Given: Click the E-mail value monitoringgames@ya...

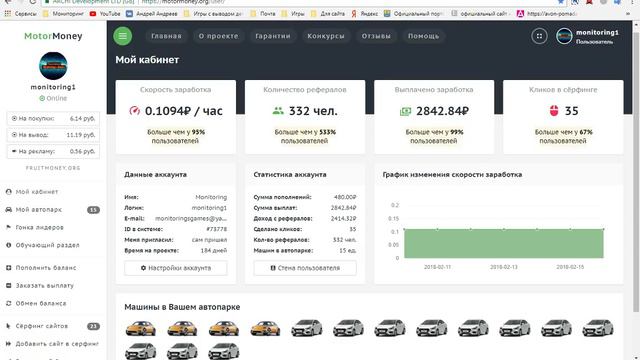Looking at the screenshot, I should (191, 219).
